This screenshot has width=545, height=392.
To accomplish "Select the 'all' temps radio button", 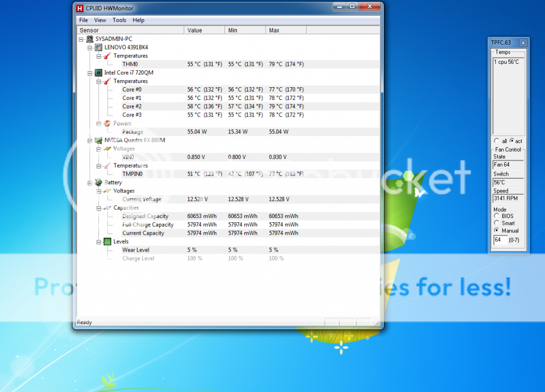I will point(497,141).
